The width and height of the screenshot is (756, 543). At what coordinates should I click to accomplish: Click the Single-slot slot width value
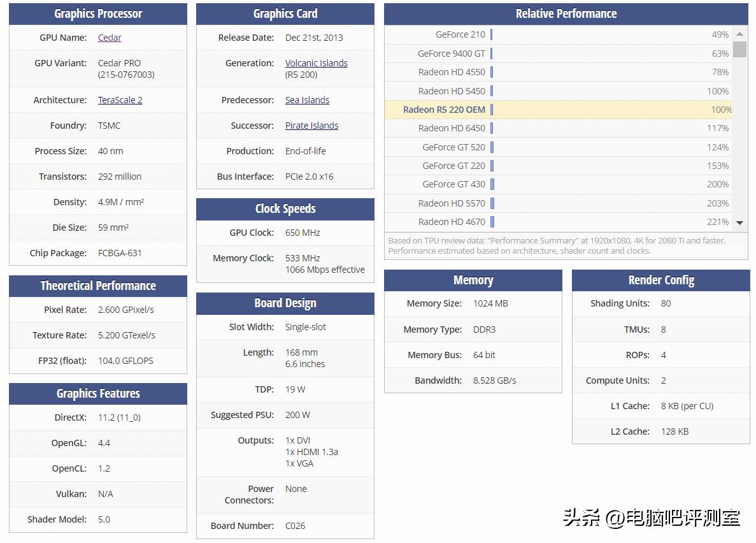305,327
